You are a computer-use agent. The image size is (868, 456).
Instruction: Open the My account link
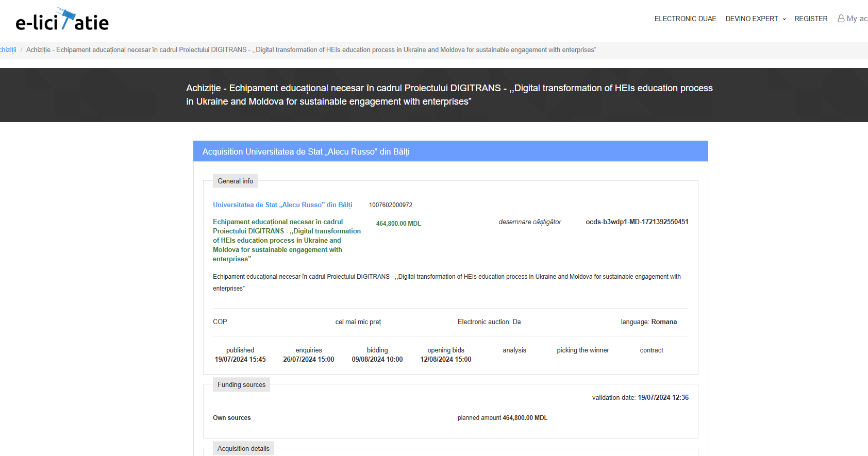(x=856, y=19)
